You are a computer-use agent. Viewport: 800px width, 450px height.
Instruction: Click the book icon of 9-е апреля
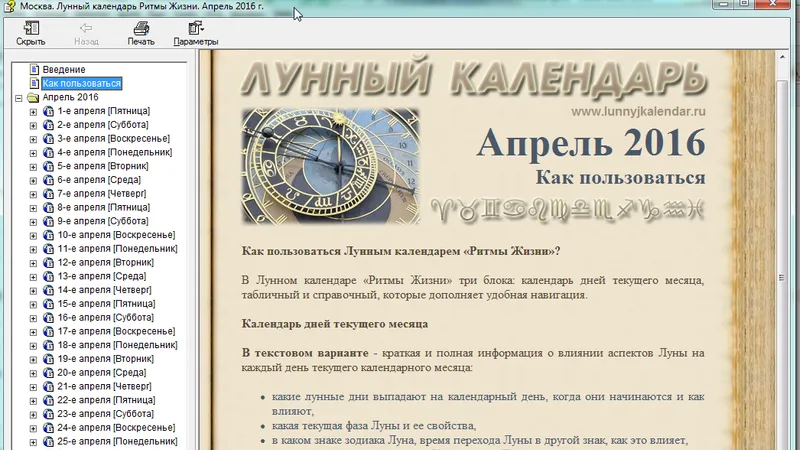(x=48, y=221)
